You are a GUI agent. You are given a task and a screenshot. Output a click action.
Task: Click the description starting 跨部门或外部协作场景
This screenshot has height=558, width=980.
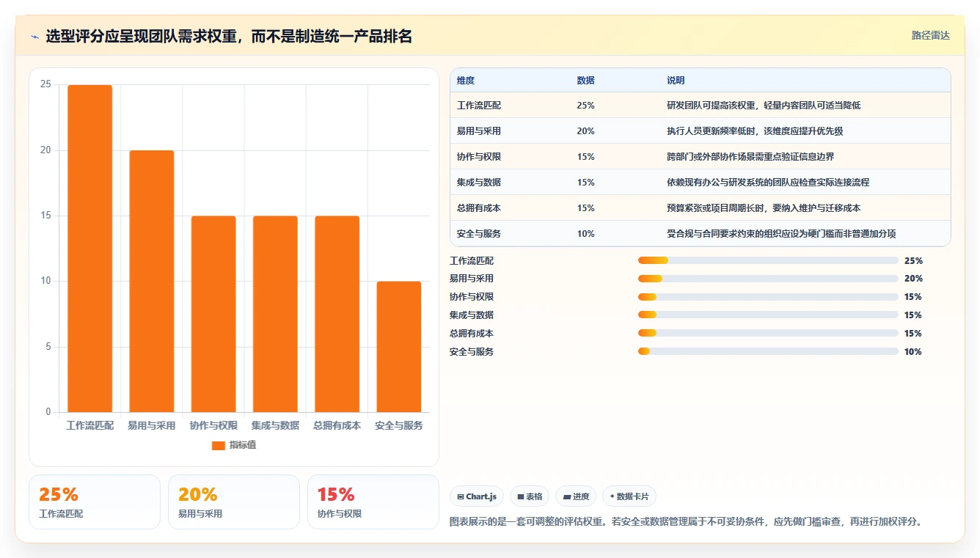pyautogui.click(x=750, y=157)
